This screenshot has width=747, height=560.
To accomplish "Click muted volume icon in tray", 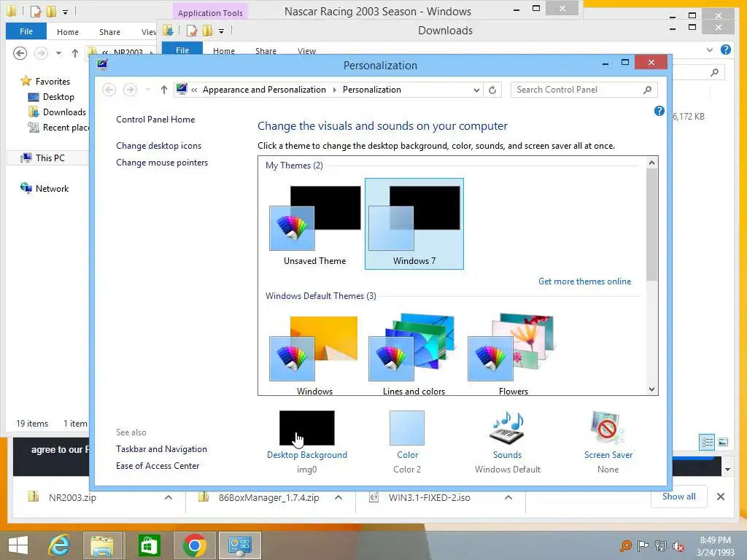I will coord(678,546).
